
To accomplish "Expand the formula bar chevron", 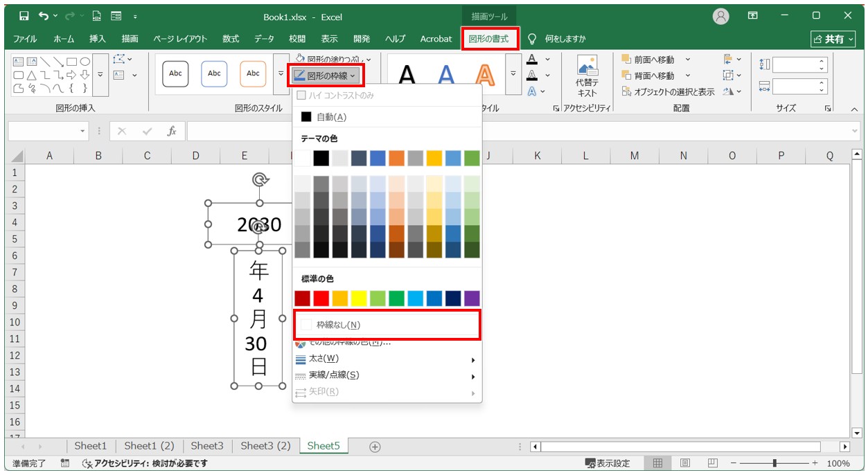I will tap(855, 131).
